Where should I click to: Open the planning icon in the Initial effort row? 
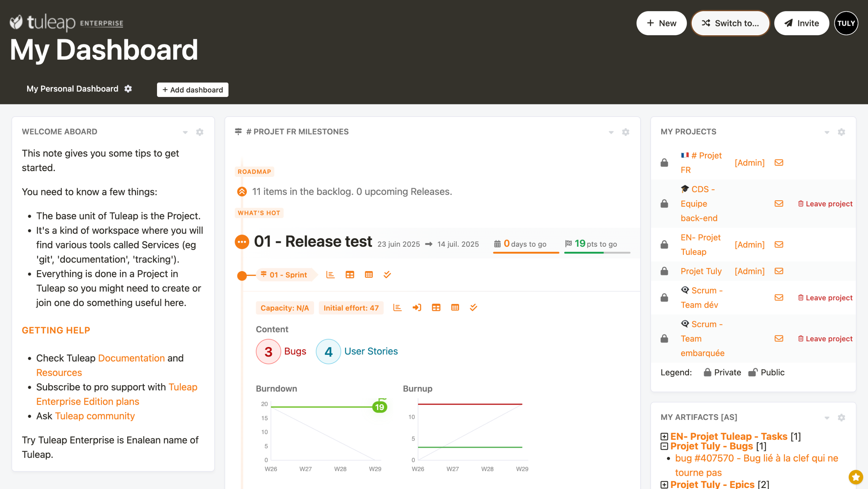[416, 307]
